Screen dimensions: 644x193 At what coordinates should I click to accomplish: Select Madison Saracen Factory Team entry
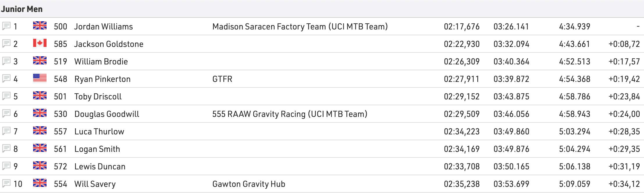click(300, 27)
